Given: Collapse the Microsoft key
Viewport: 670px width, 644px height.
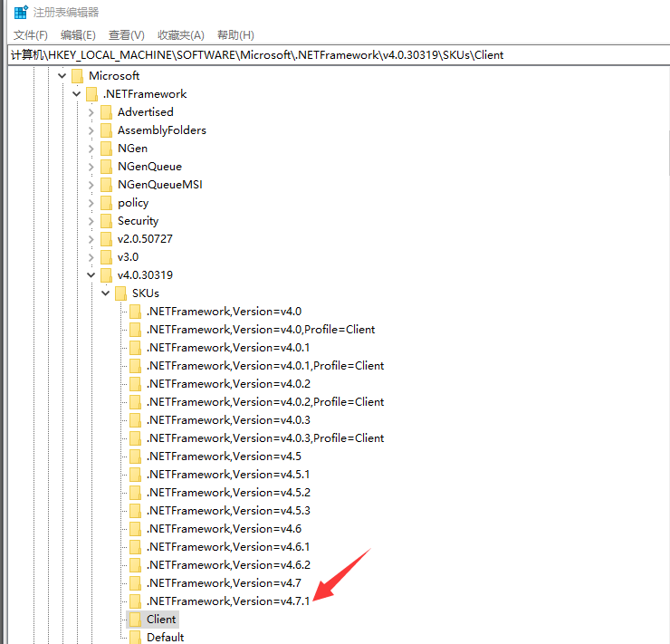Looking at the screenshot, I should click(x=62, y=76).
